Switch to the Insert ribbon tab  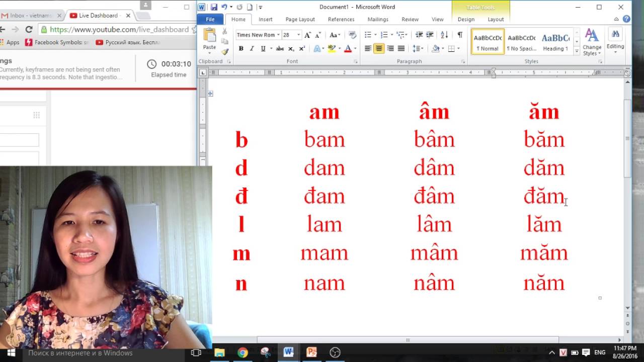coord(266,19)
